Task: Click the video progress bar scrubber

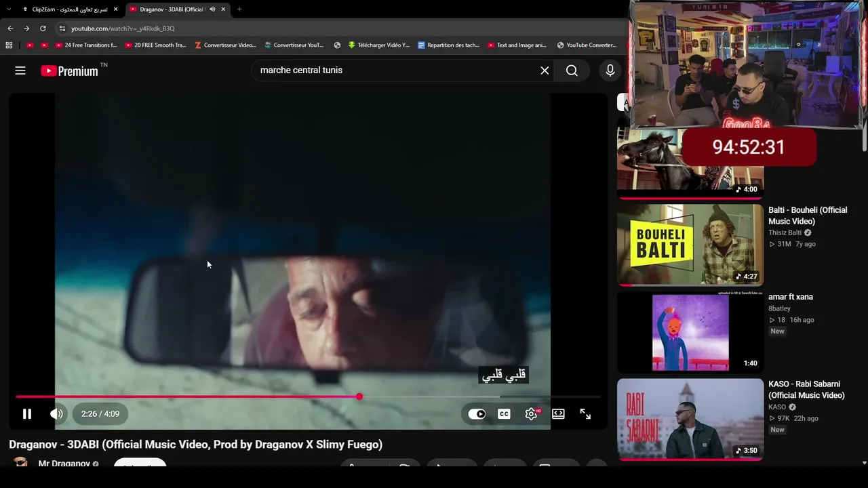Action: [x=359, y=396]
